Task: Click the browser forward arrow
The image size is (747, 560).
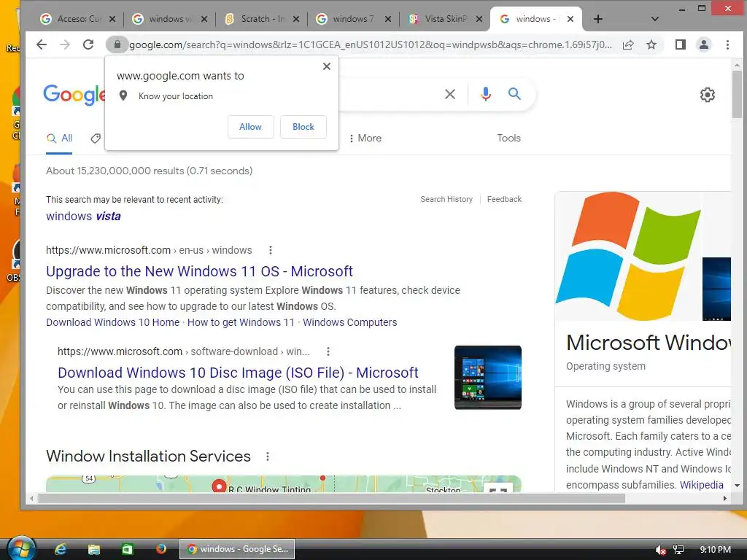Action: coord(65,44)
